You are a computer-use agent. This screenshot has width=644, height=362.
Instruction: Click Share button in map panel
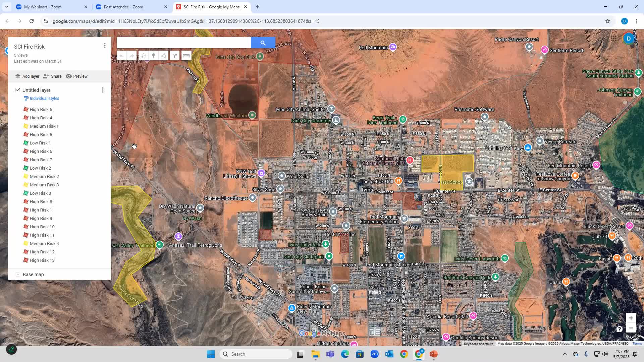tap(52, 76)
